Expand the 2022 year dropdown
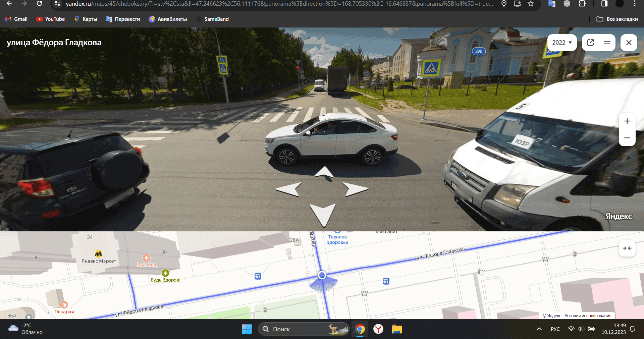The image size is (644, 339). pos(562,43)
